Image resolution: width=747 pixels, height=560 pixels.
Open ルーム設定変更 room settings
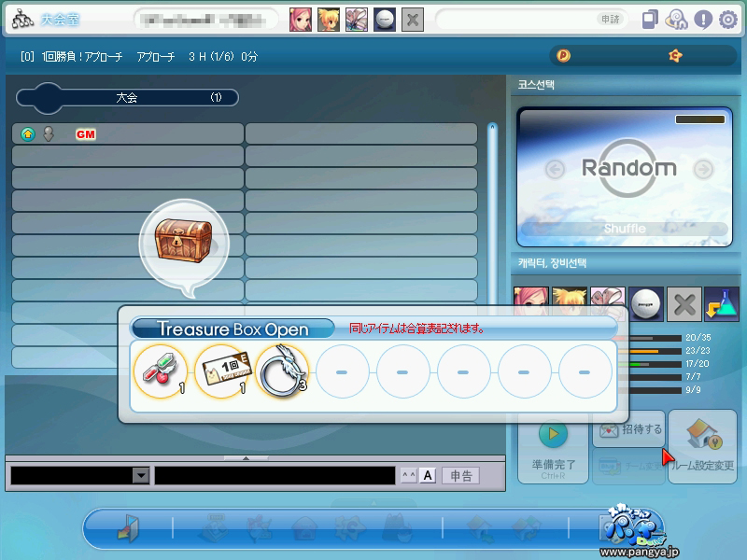[703, 447]
